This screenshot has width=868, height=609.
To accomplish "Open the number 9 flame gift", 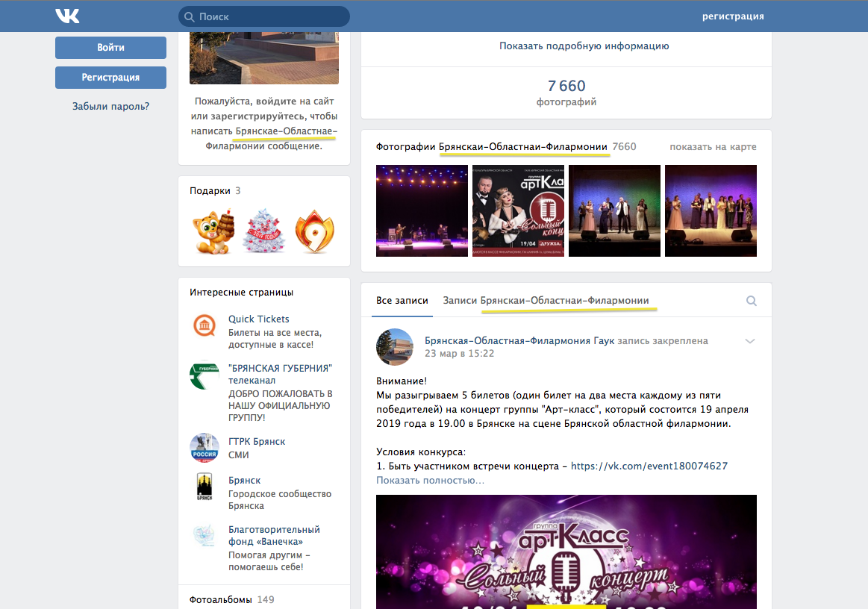I will coord(314,232).
